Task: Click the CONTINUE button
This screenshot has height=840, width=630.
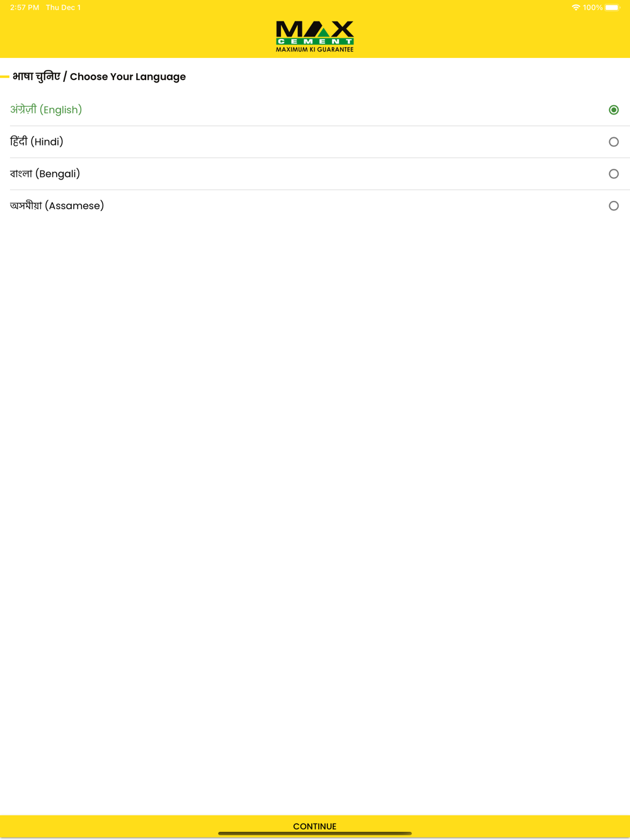Action: tap(315, 826)
